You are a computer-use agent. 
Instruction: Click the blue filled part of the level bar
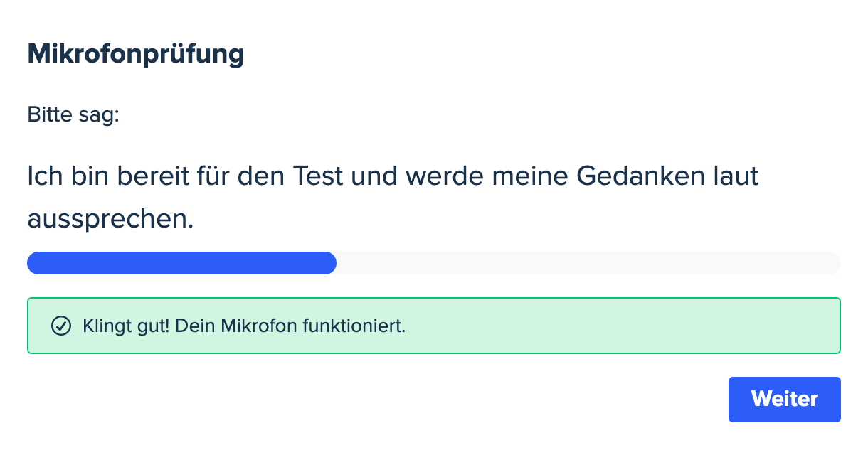coord(181,263)
